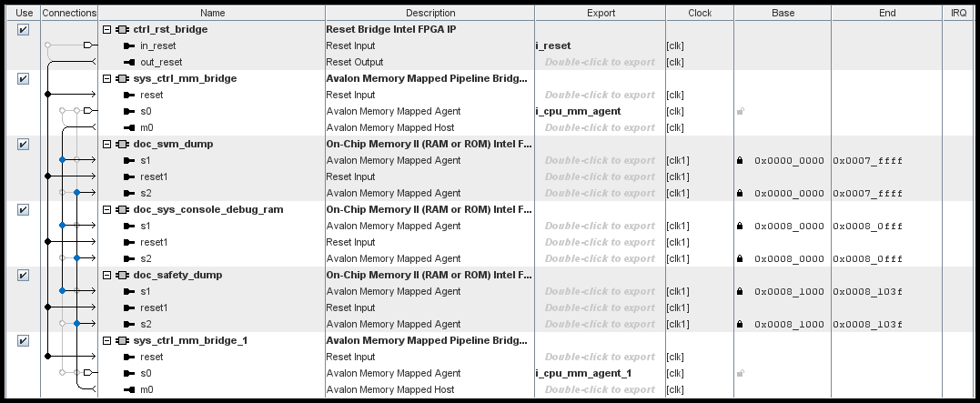
Task: Click the out_reset 'Double-click to export' cell
Action: 599,62
